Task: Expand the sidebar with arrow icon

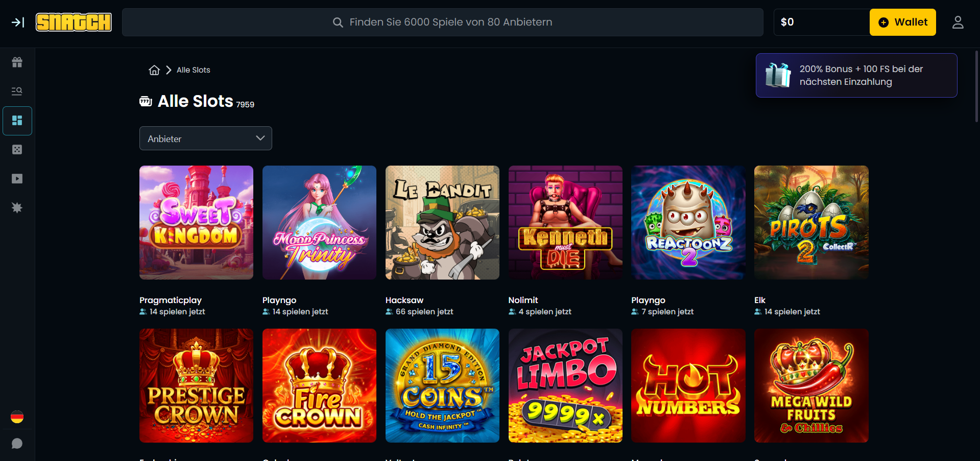Action: 18,22
